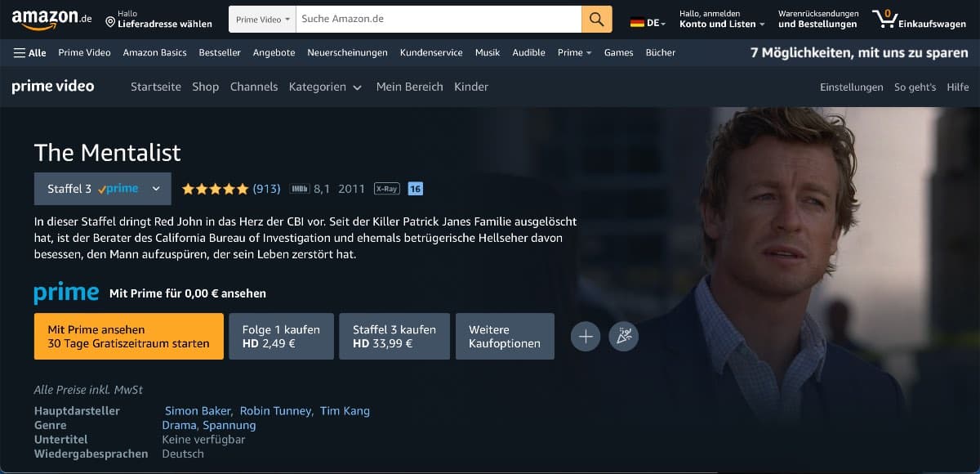Click the prime video logo

53,87
